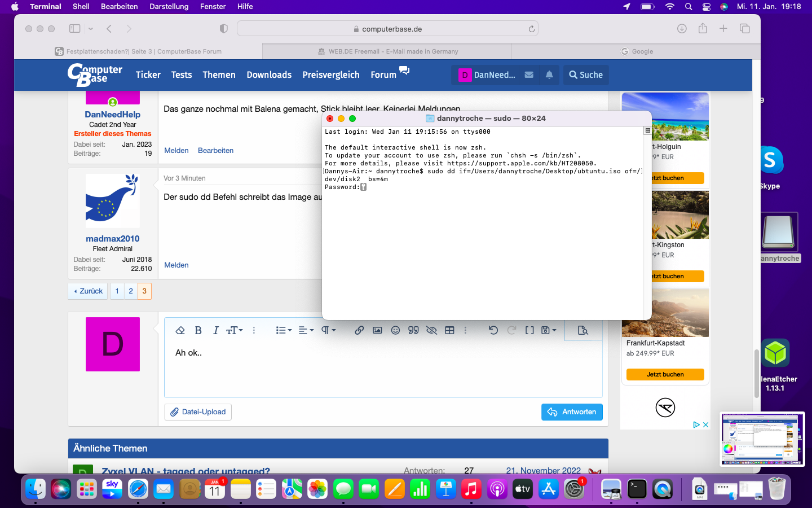Toggle BB code mode with the brackets icon
The width and height of the screenshot is (812, 508).
[529, 330]
